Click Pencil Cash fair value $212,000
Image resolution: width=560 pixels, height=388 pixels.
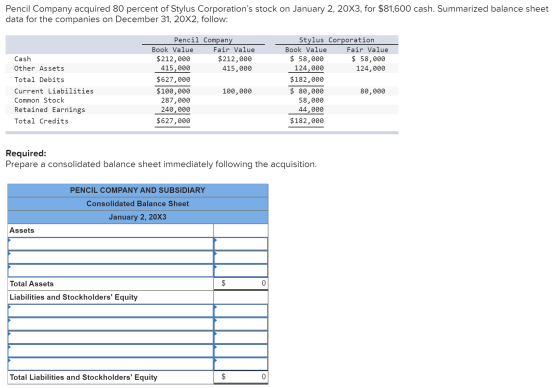pyautogui.click(x=235, y=59)
